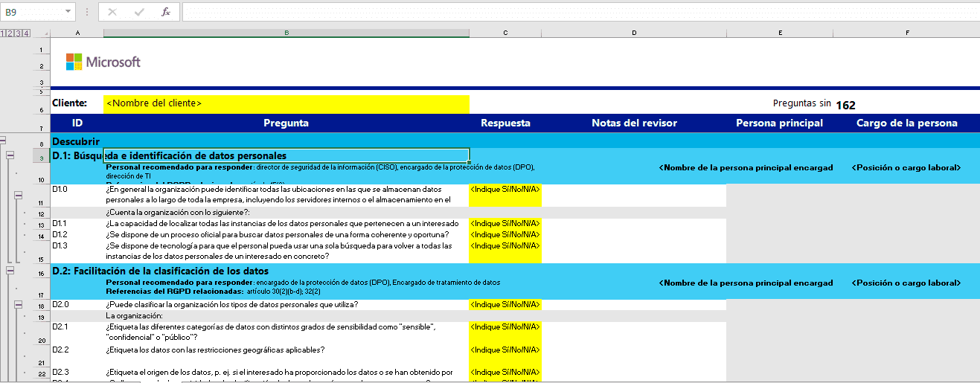Image resolution: width=980 pixels, height=383 pixels.
Task: Click the Enter checkmark icon in formula bar
Action: tap(139, 12)
